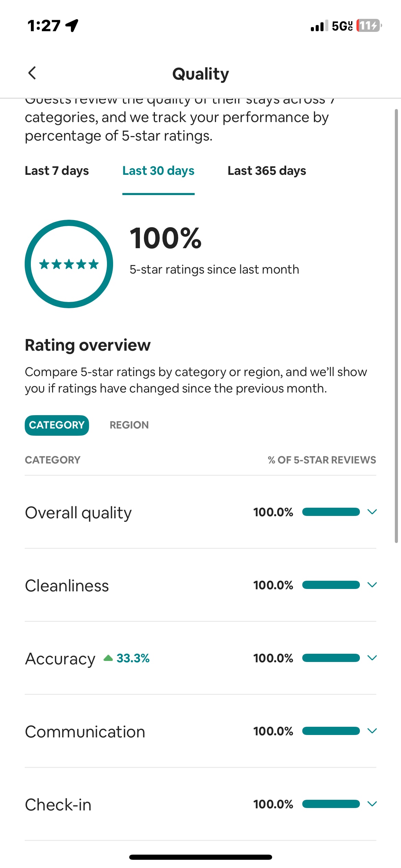The image size is (401, 868).
Task: Tap the Overall quality progress bar
Action: (x=331, y=512)
